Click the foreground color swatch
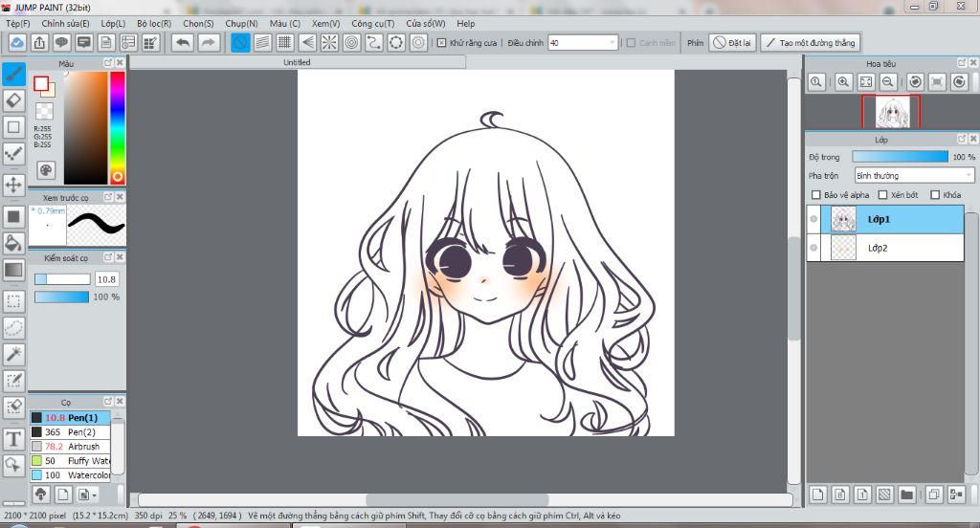The width and height of the screenshot is (980, 528). 41,84
